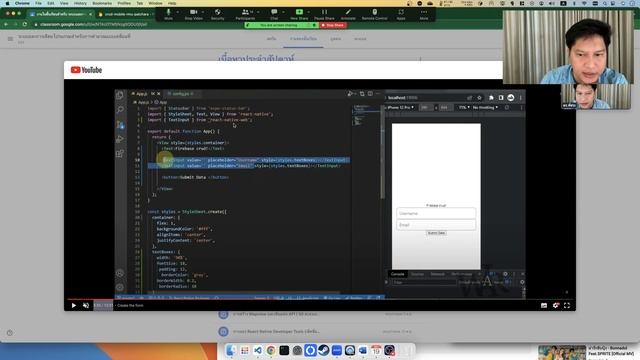Viewport: 640px width, 360px height.
Task: Open the Edit menu
Action: [x=51, y=3]
